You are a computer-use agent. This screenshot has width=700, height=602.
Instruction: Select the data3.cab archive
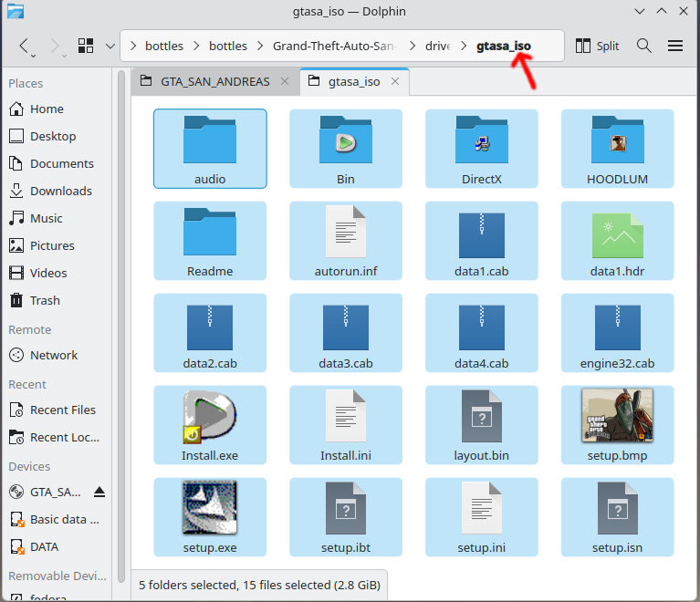pos(346,333)
